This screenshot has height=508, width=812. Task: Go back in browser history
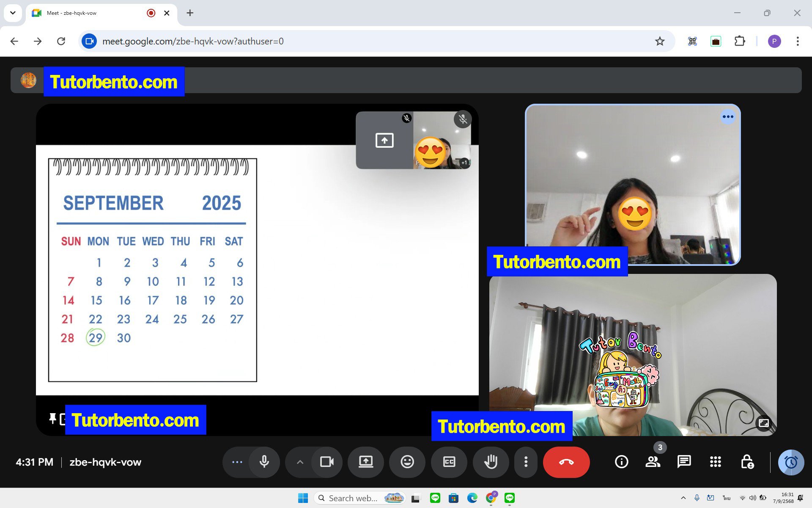[14, 41]
